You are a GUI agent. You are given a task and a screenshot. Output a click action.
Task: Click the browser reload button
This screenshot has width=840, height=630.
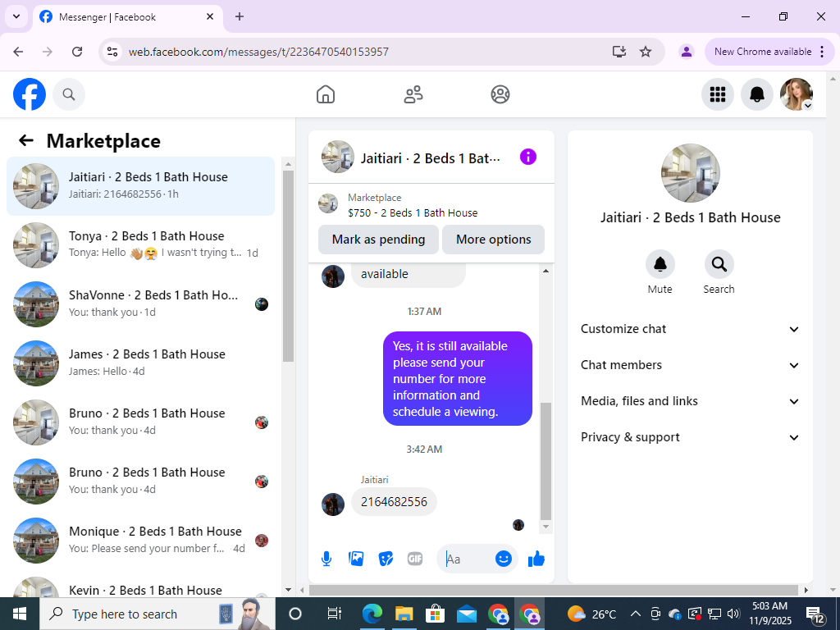point(77,52)
